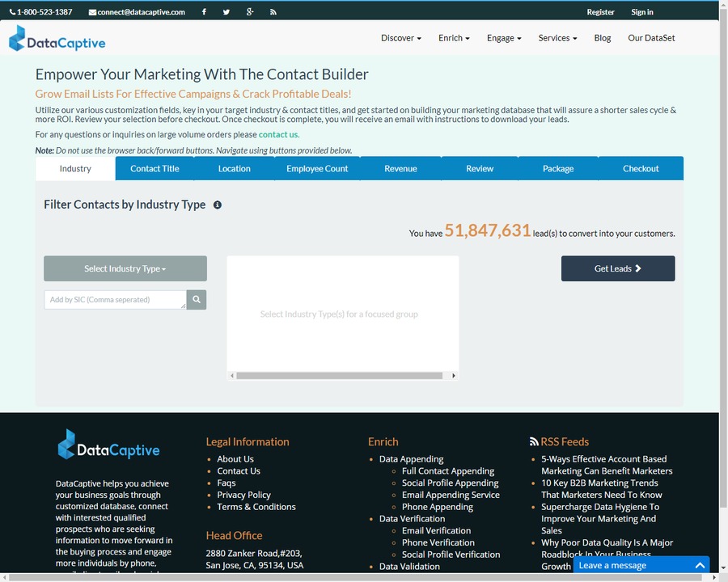This screenshot has width=728, height=582.
Task: Open the Discover dropdown menu
Action: 401,38
